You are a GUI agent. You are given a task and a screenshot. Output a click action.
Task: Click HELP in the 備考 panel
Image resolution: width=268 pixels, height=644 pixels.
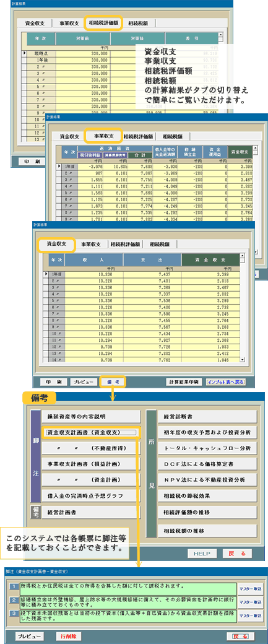click(202, 554)
